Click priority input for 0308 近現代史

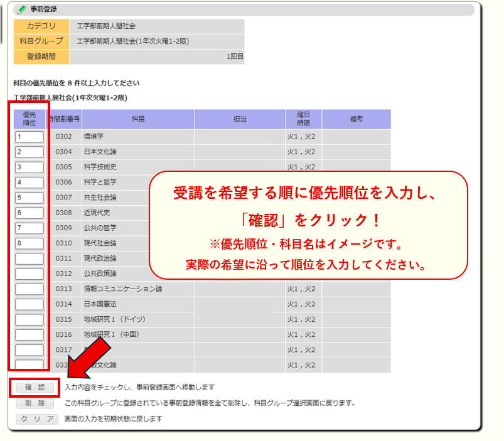29,213
